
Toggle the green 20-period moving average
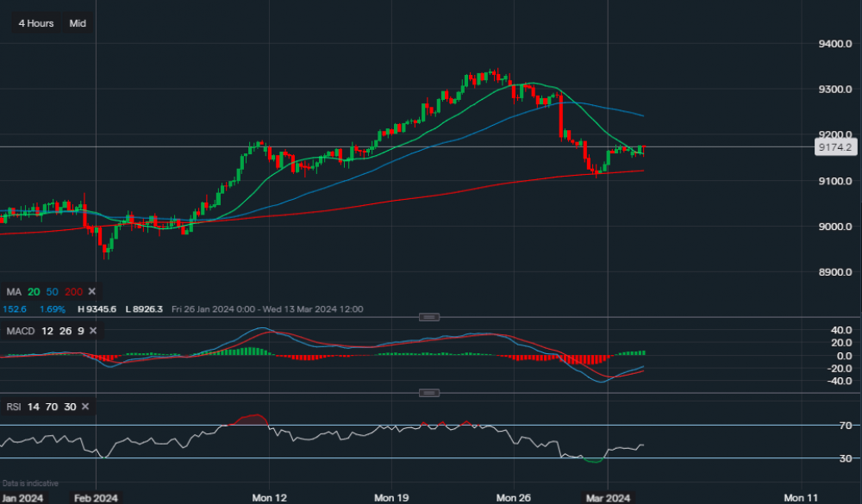coord(33,291)
